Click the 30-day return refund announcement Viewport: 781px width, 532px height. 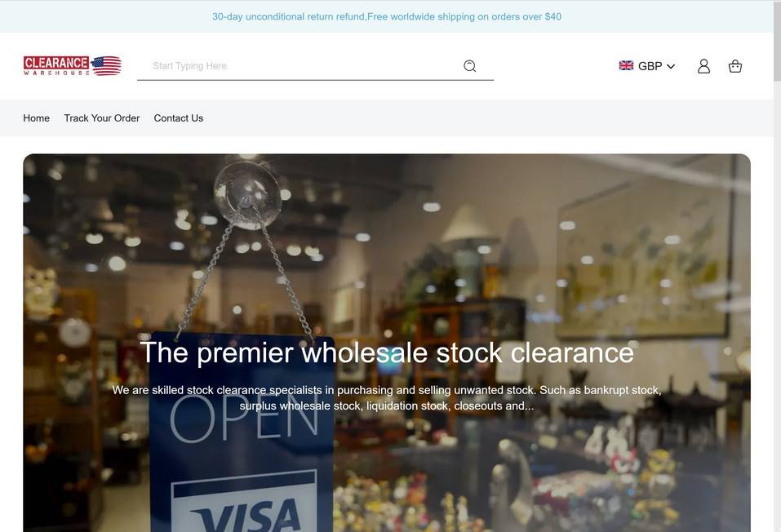tap(387, 16)
